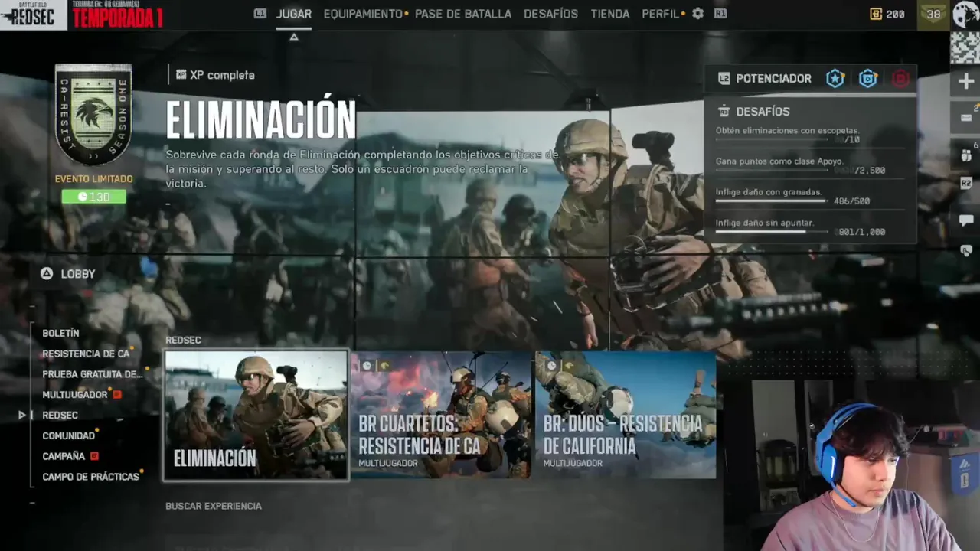980x551 pixels.
Task: Click the Battlefield REDSEC logo
Action: click(34, 15)
